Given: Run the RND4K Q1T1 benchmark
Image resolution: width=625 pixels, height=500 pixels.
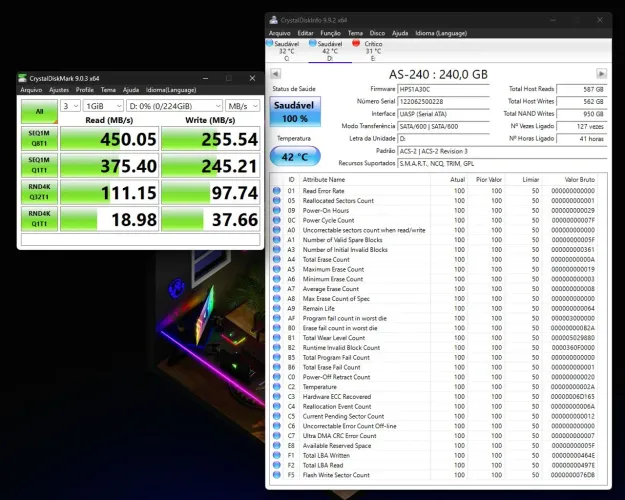Looking at the screenshot, I should pyautogui.click(x=39, y=219).
